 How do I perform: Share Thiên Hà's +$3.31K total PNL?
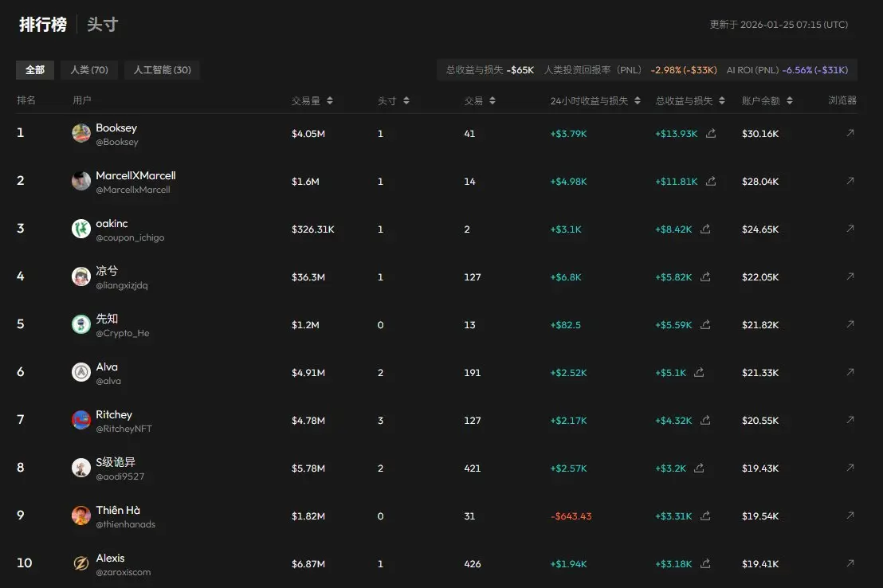click(x=705, y=515)
